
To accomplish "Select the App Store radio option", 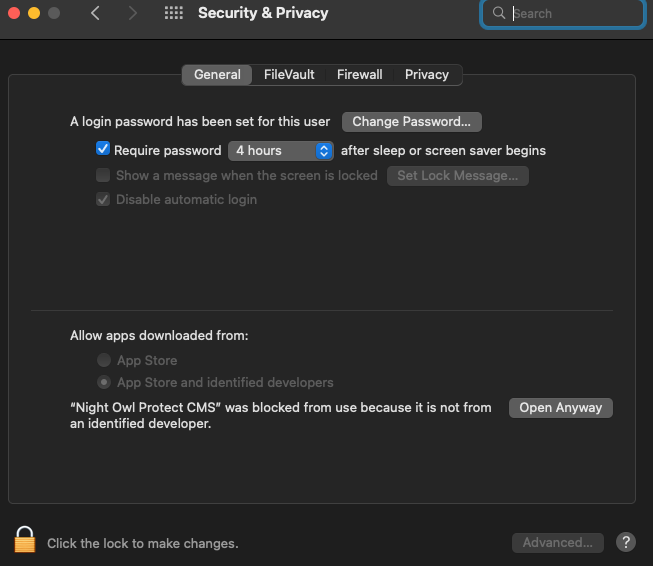I will tap(104, 360).
